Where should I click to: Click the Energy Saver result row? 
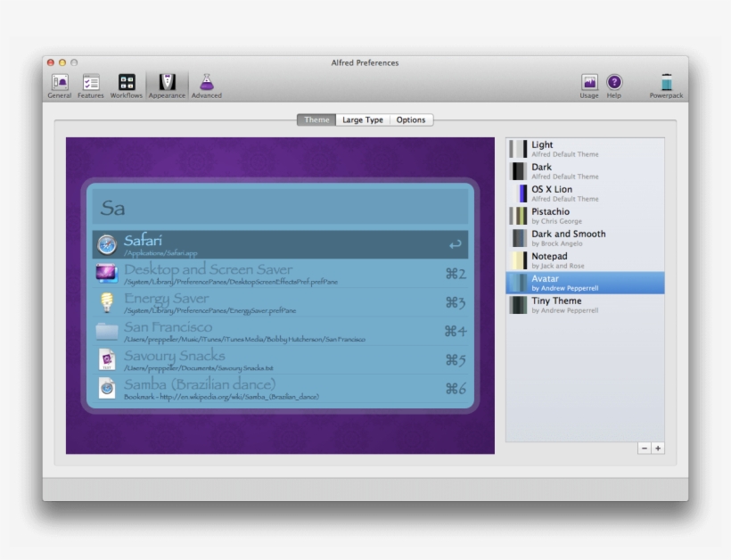[280, 302]
